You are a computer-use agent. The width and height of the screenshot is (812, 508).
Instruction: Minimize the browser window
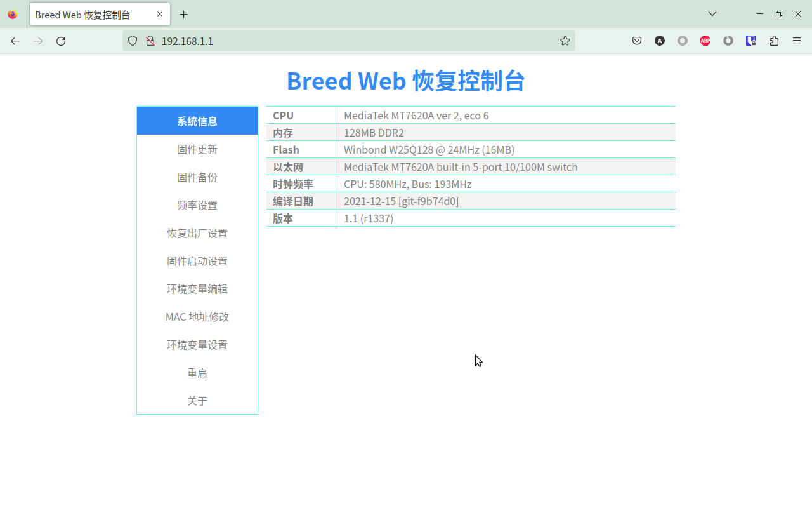760,14
